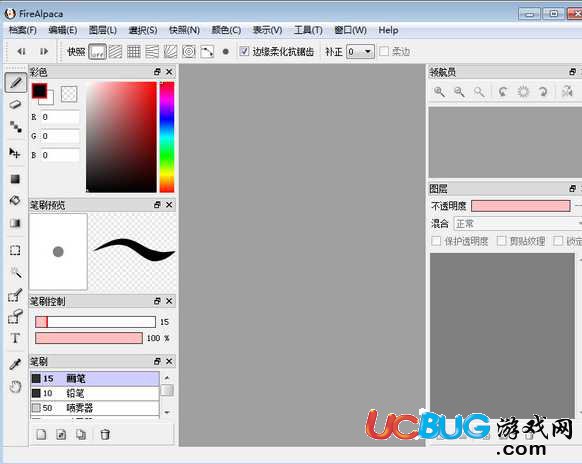This screenshot has width=582, height=464.
Task: Click the Undo arrow in toolbar
Action: tap(22, 51)
